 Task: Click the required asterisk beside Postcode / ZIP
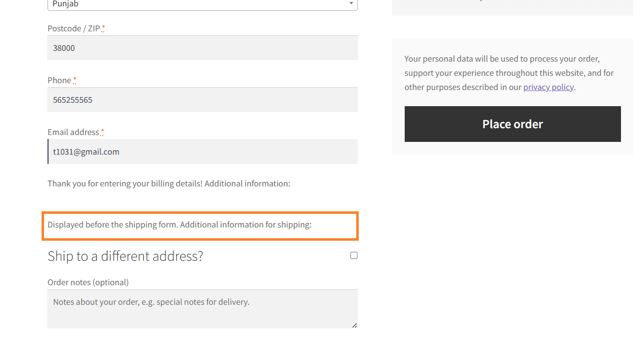(x=103, y=28)
